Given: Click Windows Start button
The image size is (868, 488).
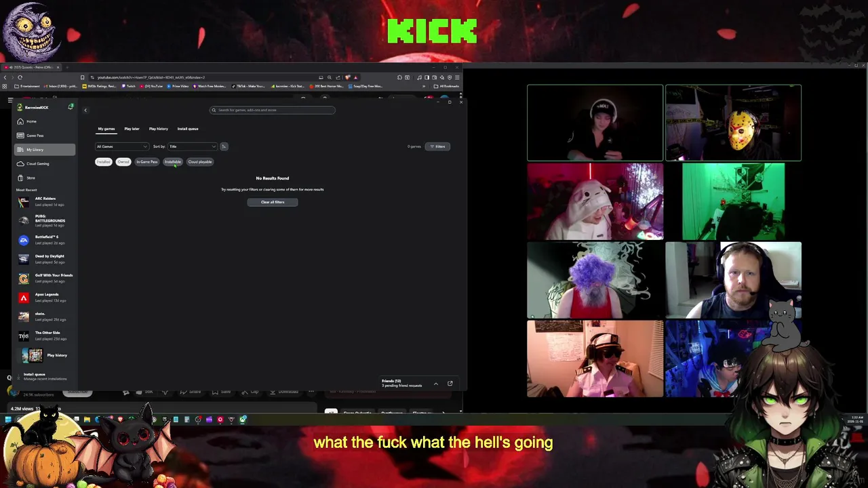Looking at the screenshot, I should [x=7, y=420].
